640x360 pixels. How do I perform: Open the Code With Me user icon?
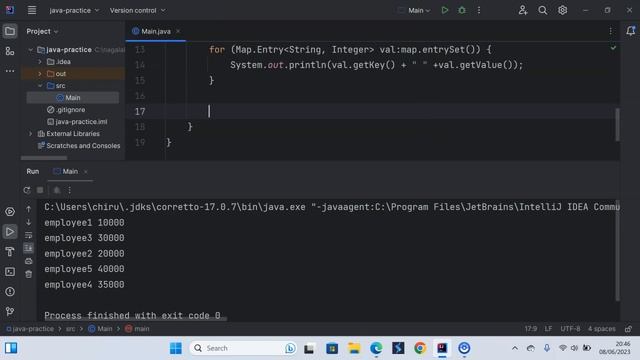tap(523, 10)
